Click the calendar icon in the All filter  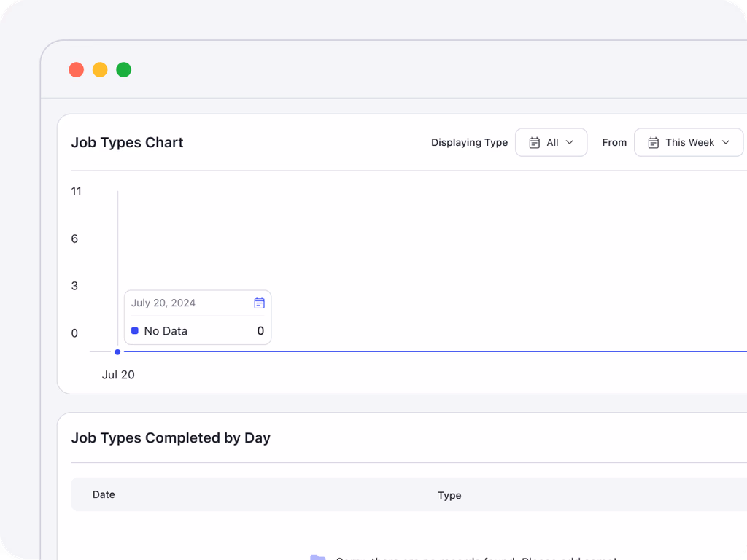[534, 143]
